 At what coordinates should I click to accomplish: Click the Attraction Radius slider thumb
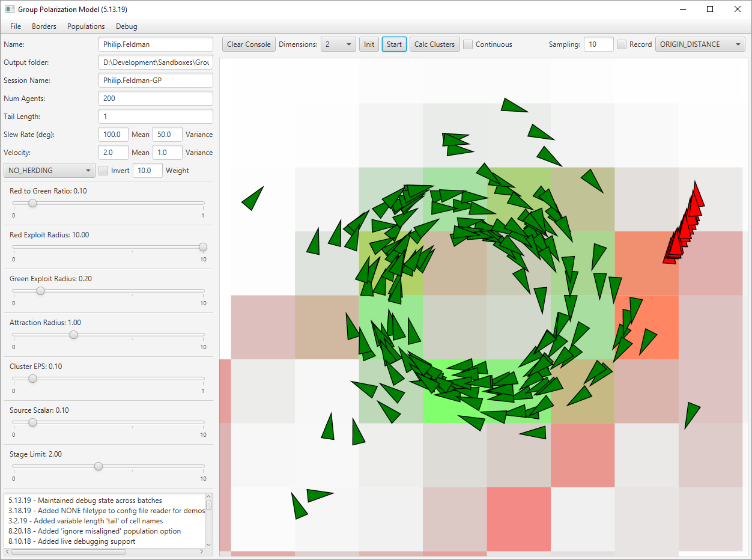73,335
